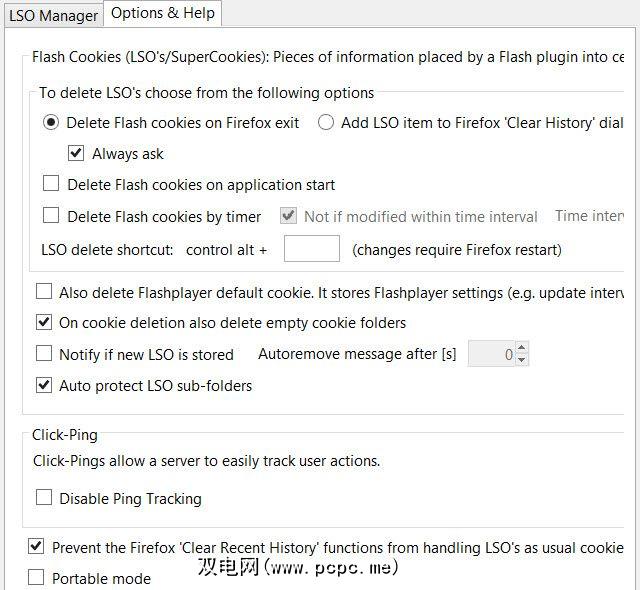
Task: Uncheck Auto protect LSO sub-folders
Action: (x=44, y=385)
